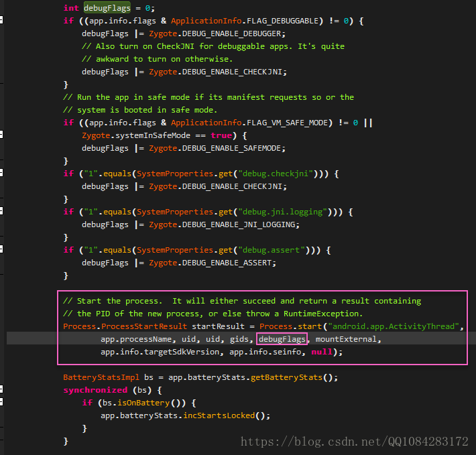Click the 'Run the app in safe mode' comment
The height and width of the screenshot is (455, 476).
pos(209,97)
